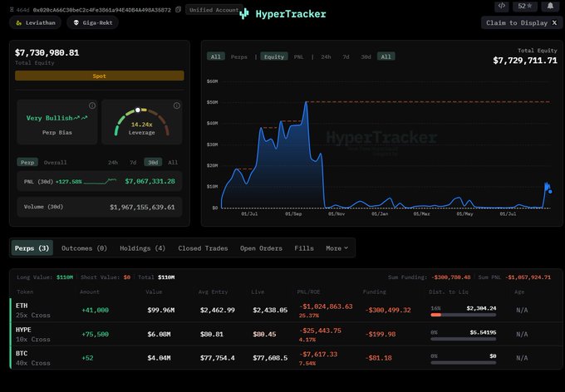Select chart All accounts filter
This screenshot has height=392, width=565.
(x=216, y=56)
